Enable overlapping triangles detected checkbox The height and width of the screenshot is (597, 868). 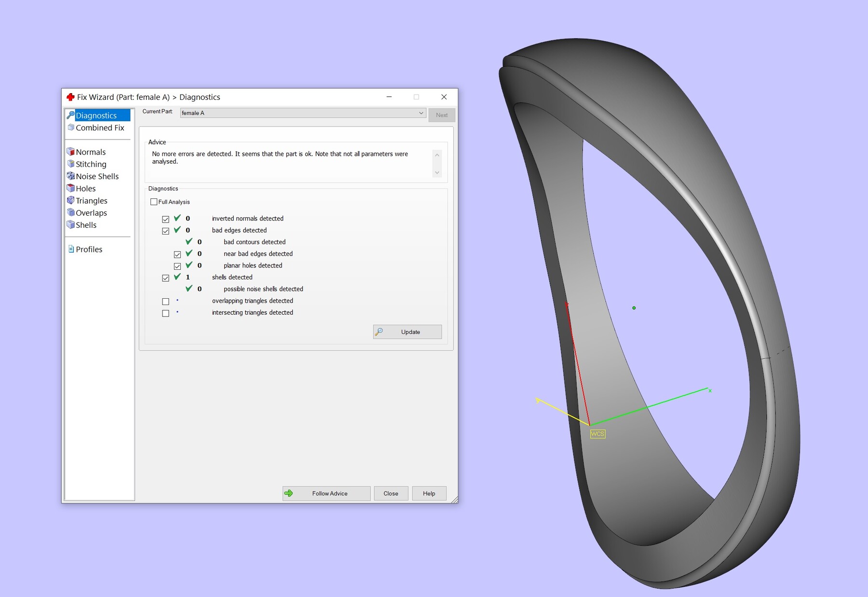click(165, 302)
